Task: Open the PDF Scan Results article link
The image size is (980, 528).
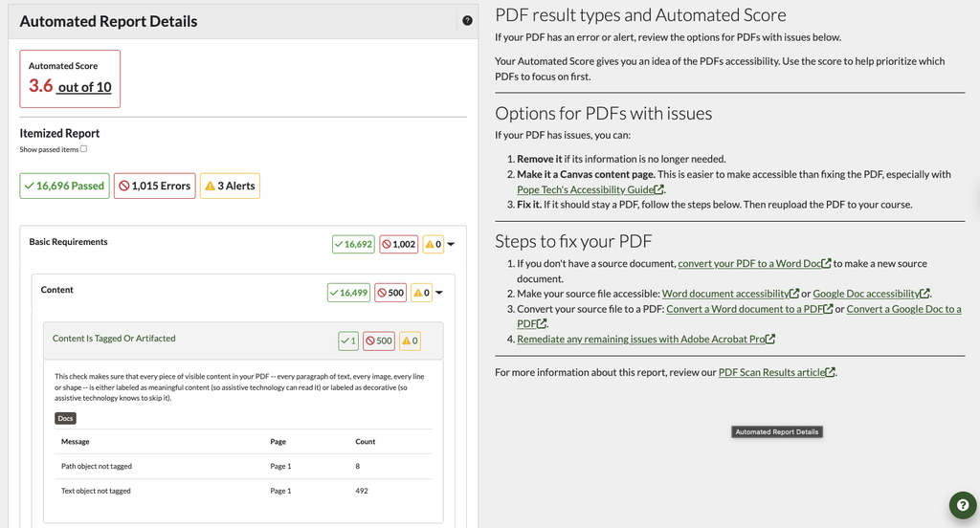Action: pos(776,372)
